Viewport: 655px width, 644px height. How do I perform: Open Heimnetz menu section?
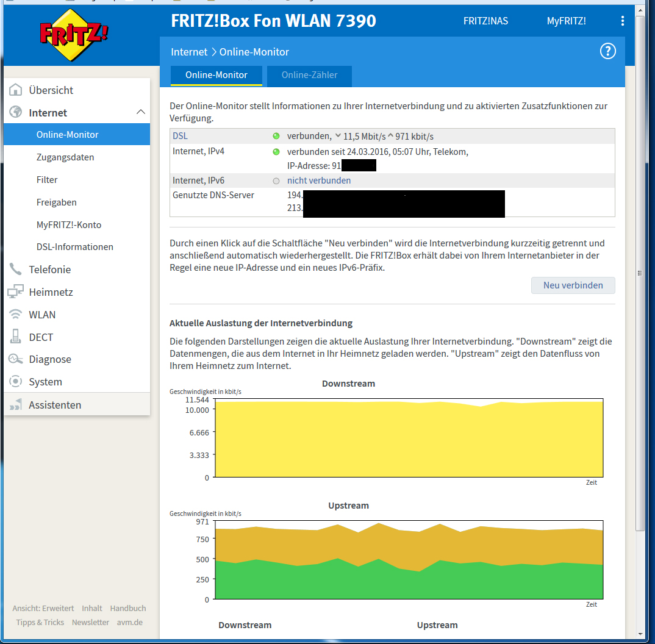point(51,292)
